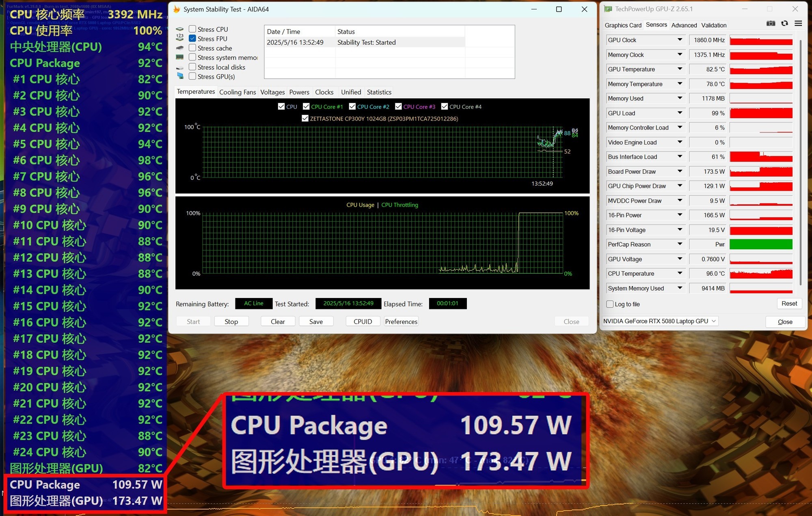Click the GPU-Z sensors vertical scrollbar

click(800, 162)
